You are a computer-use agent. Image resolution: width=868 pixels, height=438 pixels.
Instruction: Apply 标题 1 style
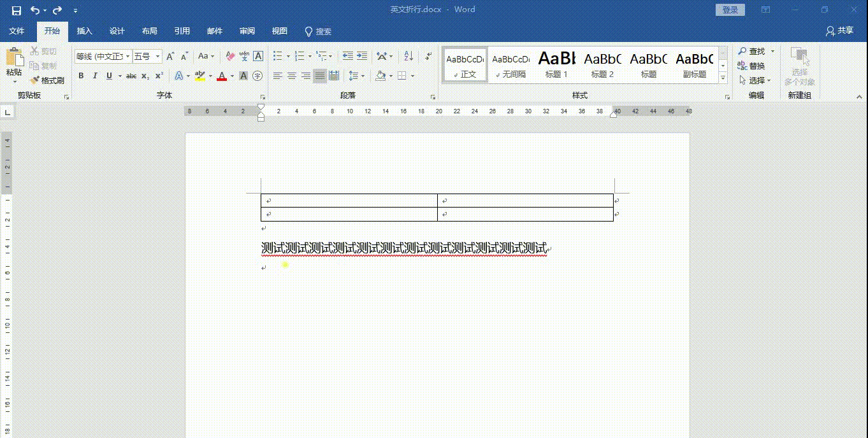(556, 64)
